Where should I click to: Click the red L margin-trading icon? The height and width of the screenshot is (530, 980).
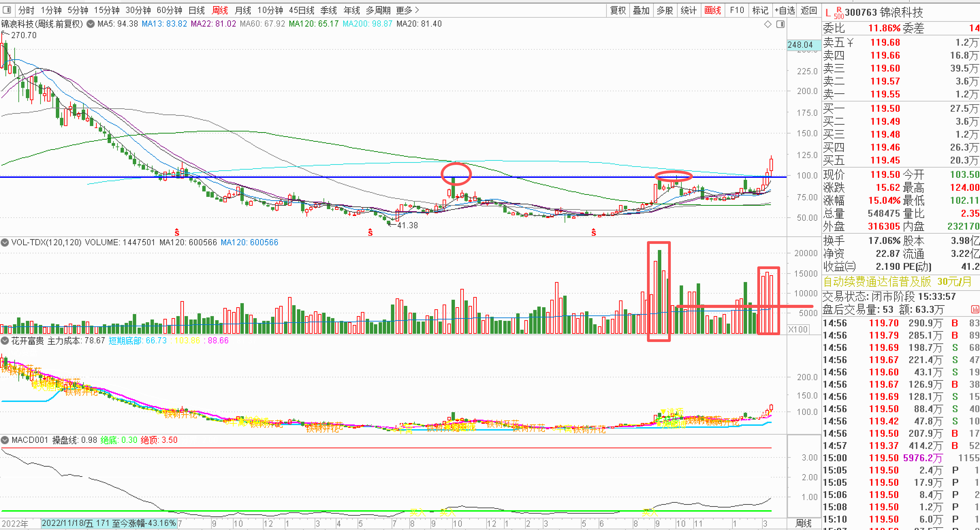(828, 13)
